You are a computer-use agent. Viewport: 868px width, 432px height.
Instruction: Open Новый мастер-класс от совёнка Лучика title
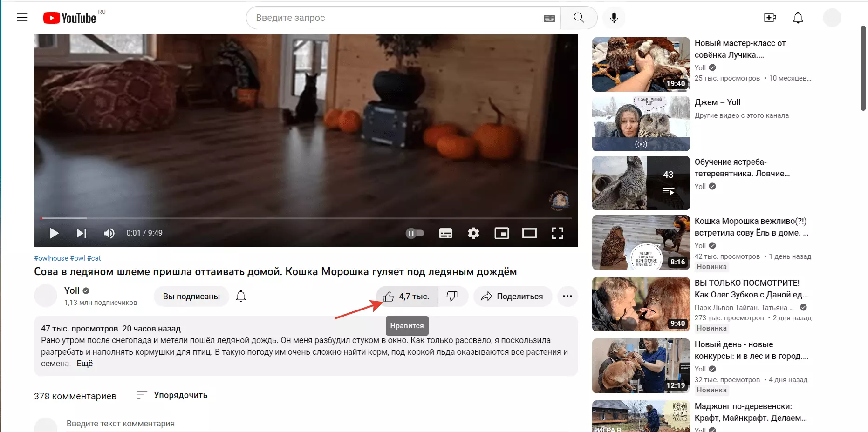click(x=740, y=49)
